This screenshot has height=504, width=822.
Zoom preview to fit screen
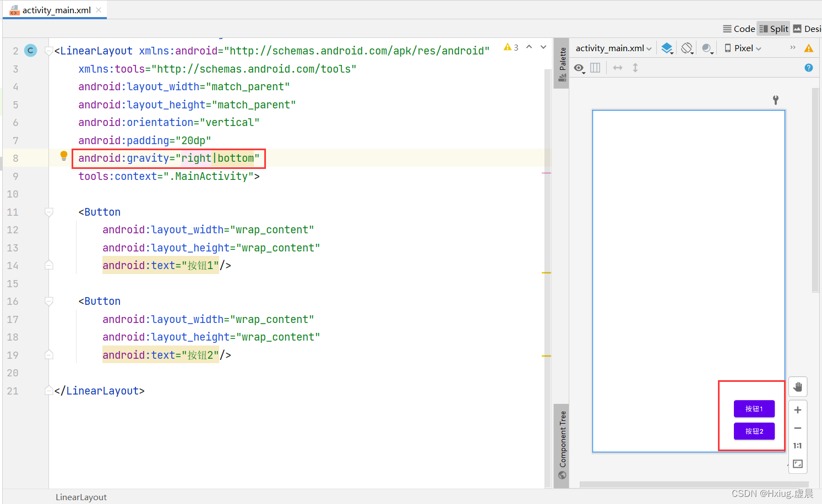click(798, 464)
